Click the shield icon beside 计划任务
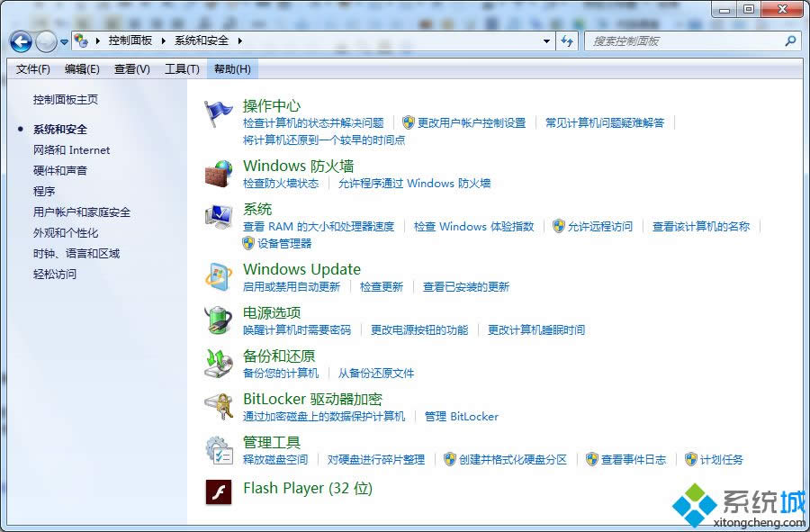This screenshot has width=810, height=532. (x=690, y=459)
